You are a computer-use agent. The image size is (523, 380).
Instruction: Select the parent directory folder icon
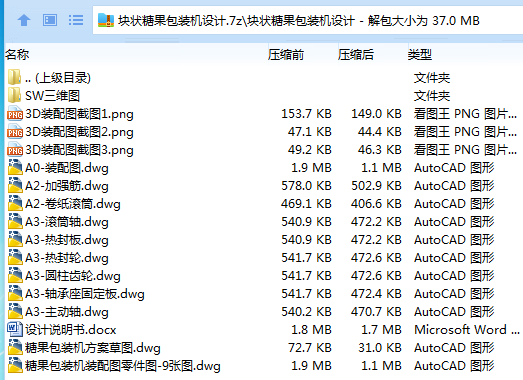point(14,77)
